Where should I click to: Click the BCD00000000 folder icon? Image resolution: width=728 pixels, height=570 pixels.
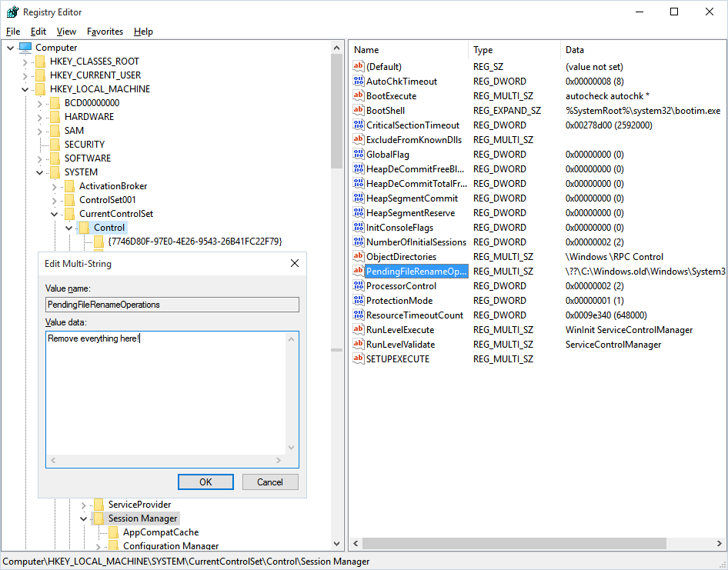click(55, 103)
